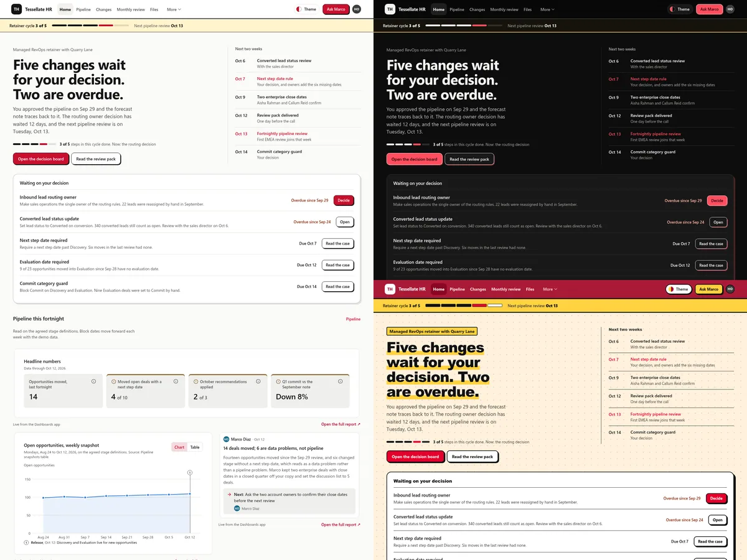Click small Marco Diaz avatar under Next action

pos(237,508)
